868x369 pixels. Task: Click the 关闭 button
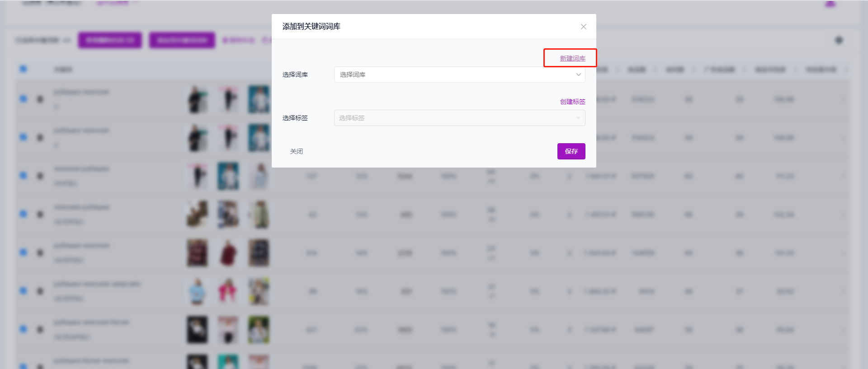pos(297,151)
